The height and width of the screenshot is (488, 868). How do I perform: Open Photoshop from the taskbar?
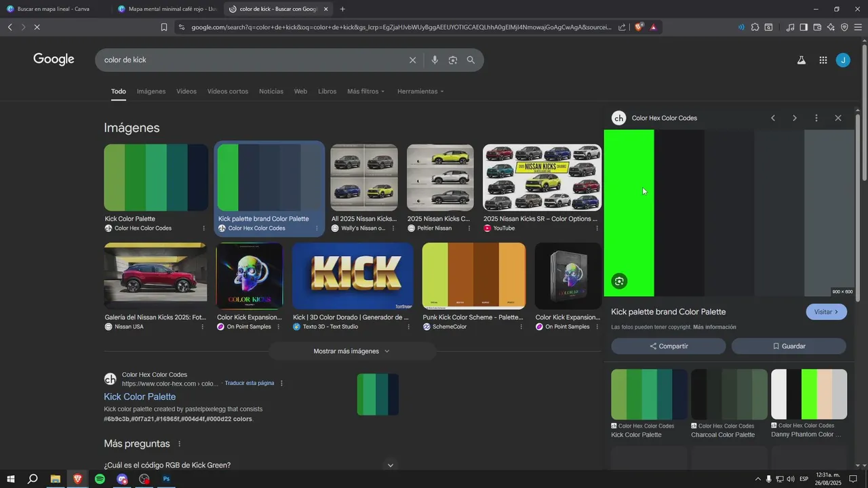pos(166,479)
